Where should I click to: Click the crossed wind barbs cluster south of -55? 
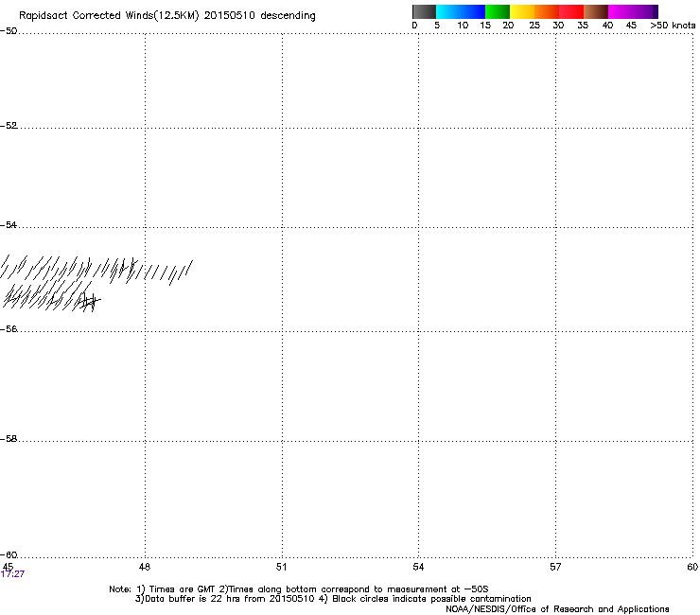coord(88,301)
